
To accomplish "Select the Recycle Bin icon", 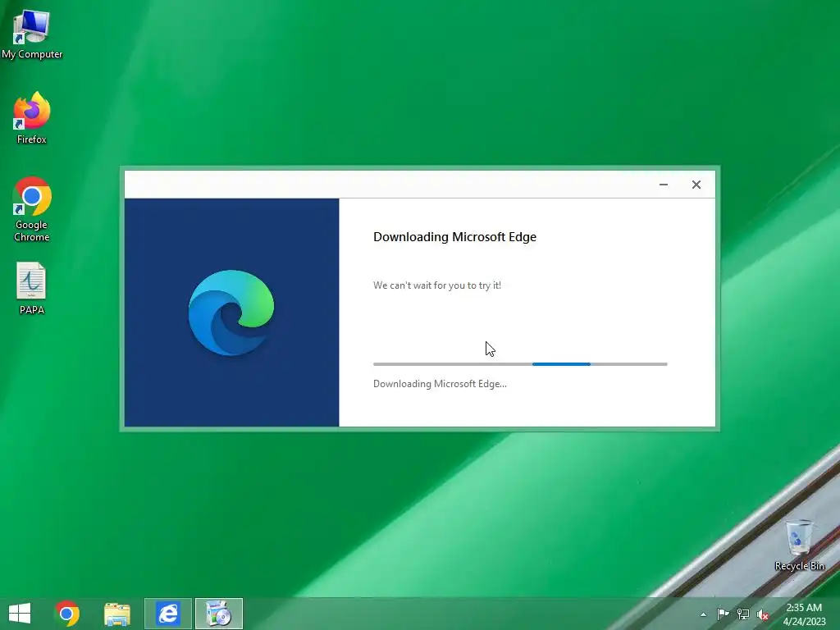I will click(799, 545).
